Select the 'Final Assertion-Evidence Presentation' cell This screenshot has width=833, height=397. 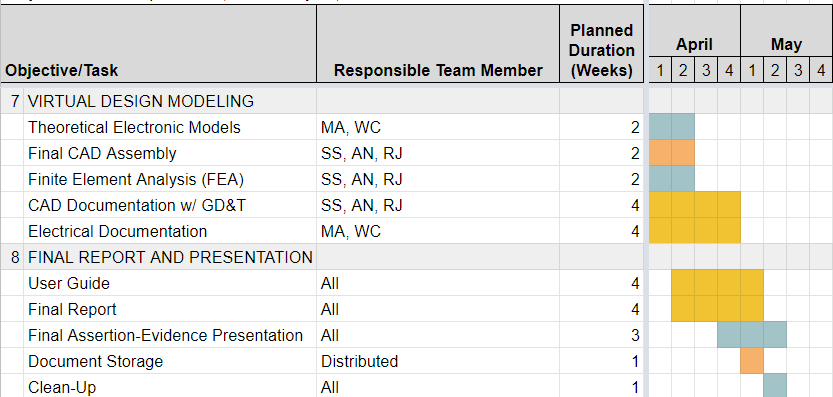[170, 335]
